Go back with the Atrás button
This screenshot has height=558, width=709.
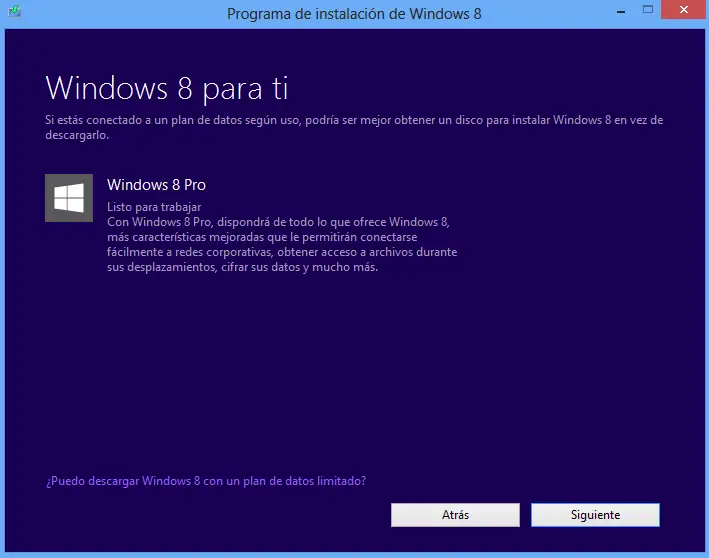tap(455, 515)
